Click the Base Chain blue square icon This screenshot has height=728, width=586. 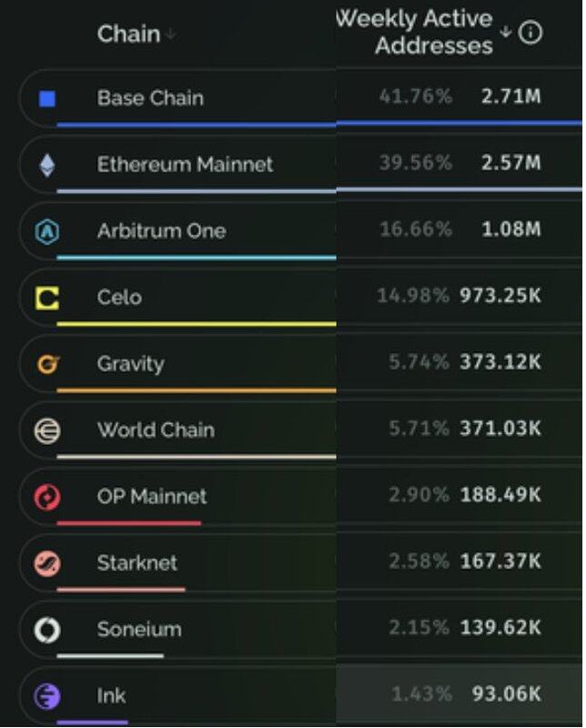pos(47,98)
